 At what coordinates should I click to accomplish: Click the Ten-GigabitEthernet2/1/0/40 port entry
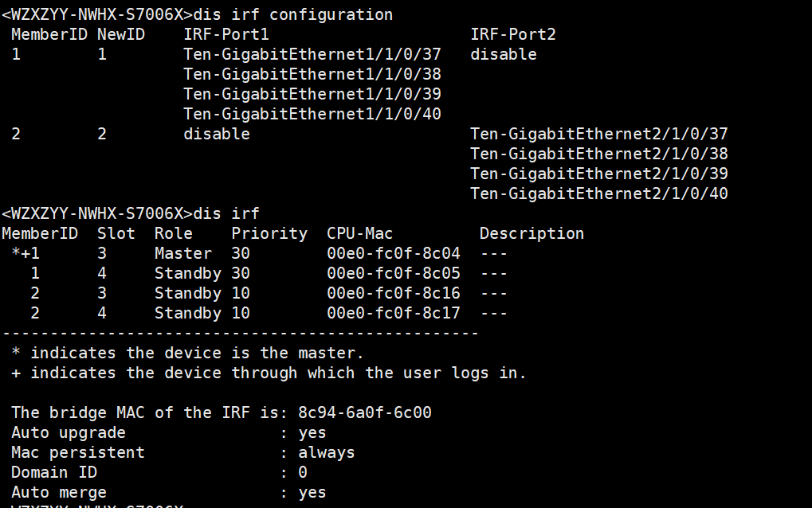[598, 193]
